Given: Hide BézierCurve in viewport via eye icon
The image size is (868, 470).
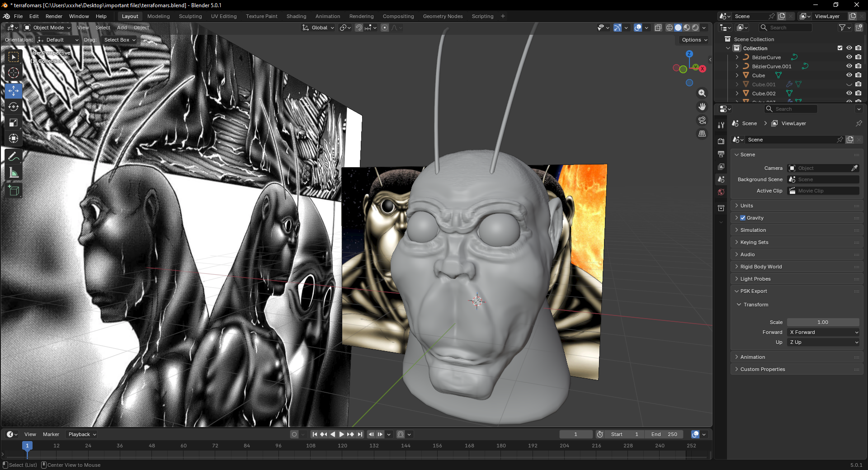Looking at the screenshot, I should coord(849,57).
